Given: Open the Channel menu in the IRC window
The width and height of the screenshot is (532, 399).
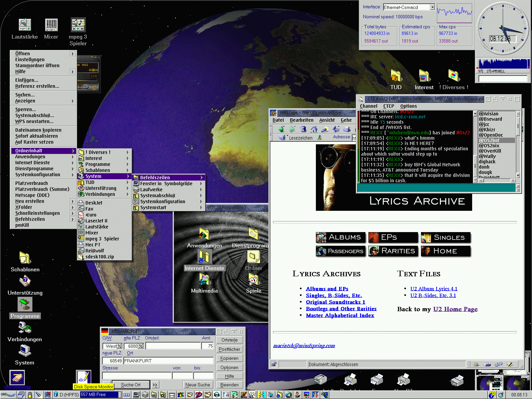Looking at the screenshot, I should point(368,106).
